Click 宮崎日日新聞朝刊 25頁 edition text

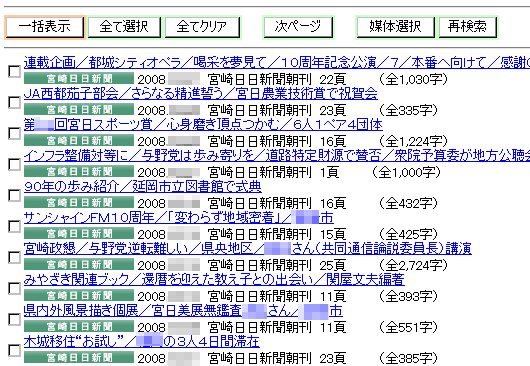(277, 265)
